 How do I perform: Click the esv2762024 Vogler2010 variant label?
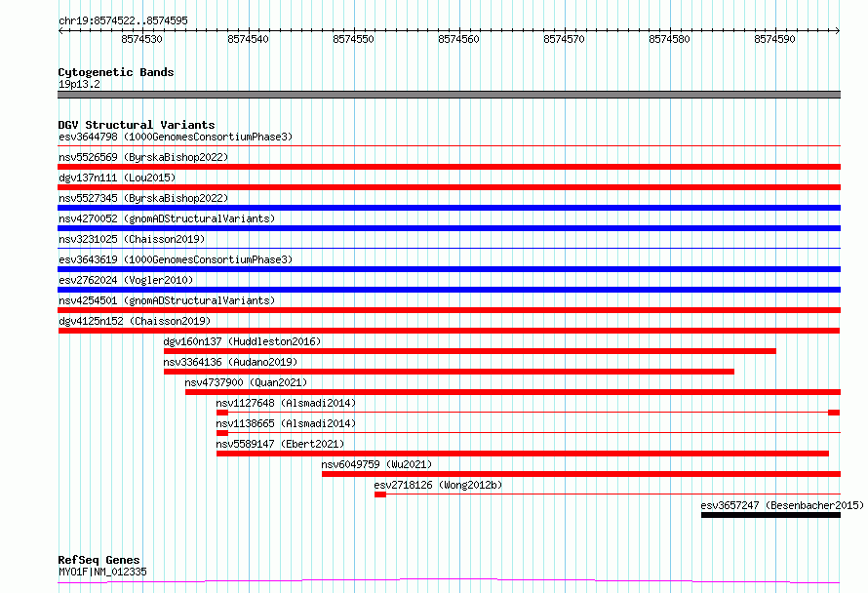click(x=126, y=280)
